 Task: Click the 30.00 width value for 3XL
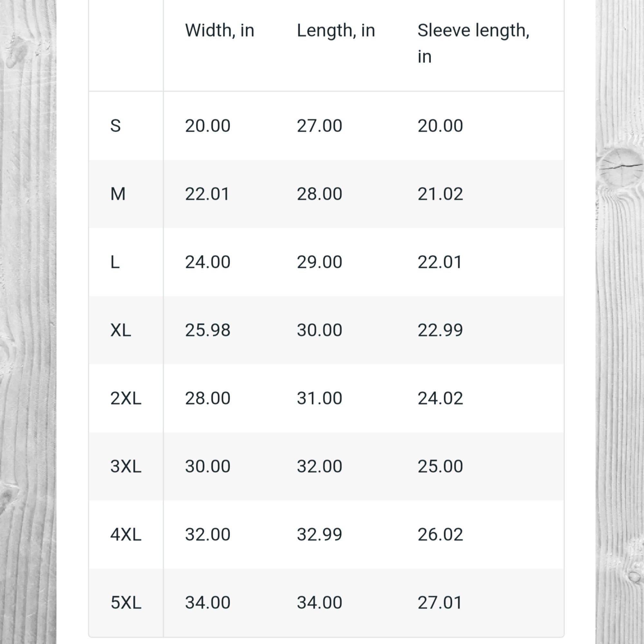point(208,466)
